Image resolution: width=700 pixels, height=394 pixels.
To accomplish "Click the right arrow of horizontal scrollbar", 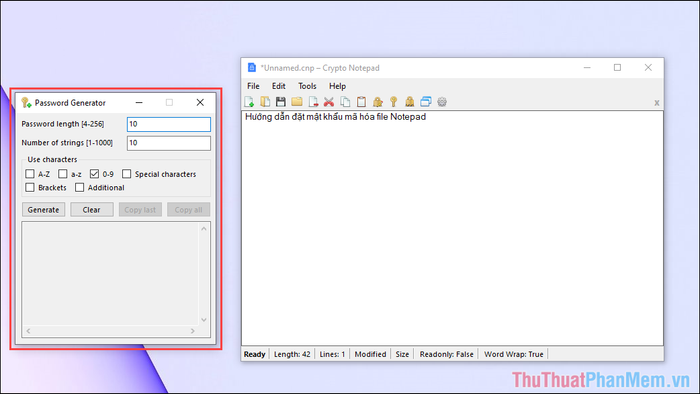I will click(x=193, y=331).
